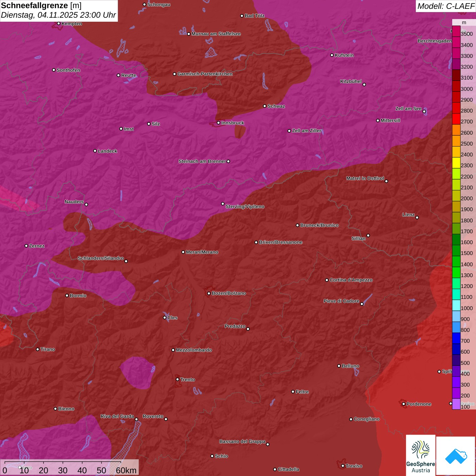
Task: Click the blue cloud logo icon
Action: pyautogui.click(x=456, y=456)
